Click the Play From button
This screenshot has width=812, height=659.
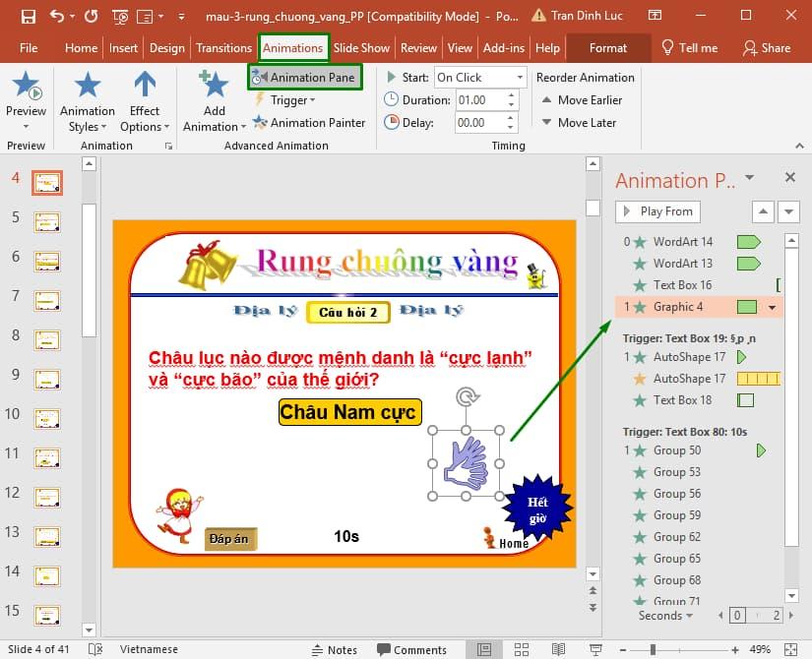(656, 210)
